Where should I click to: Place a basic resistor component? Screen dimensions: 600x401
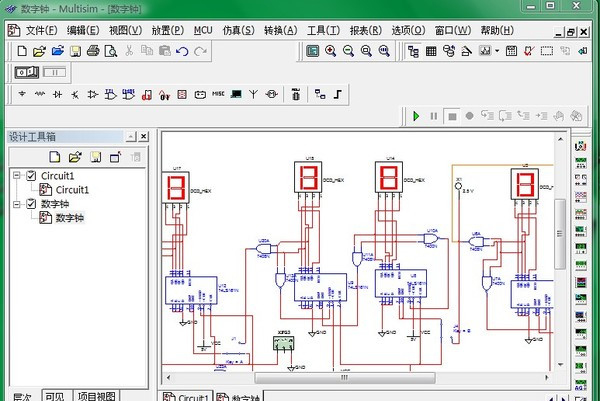pos(40,94)
